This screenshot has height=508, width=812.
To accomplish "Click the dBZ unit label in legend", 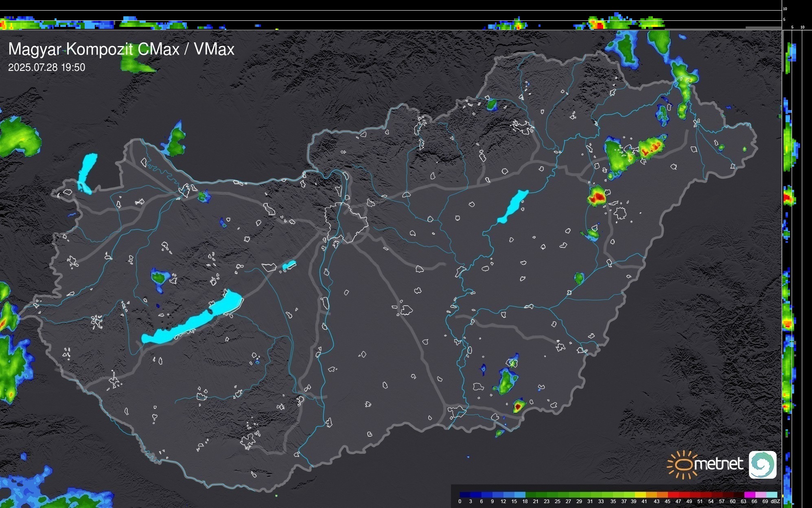I will click(775, 501).
